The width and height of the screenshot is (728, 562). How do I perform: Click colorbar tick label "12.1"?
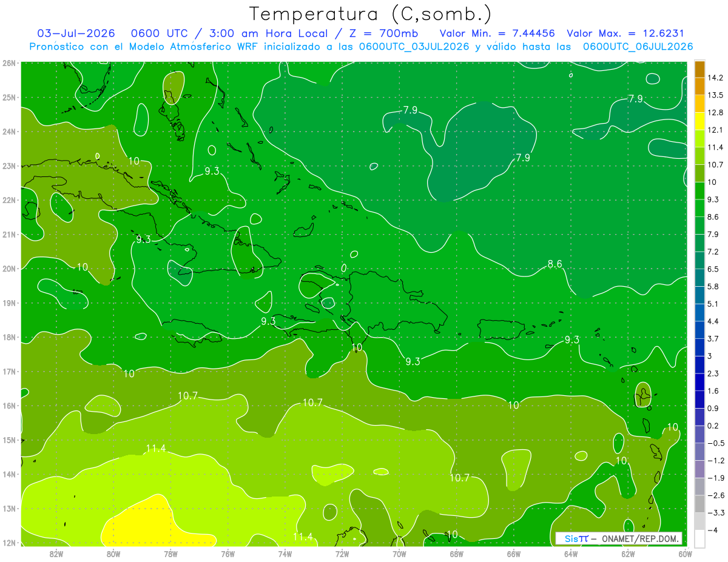coord(716,130)
